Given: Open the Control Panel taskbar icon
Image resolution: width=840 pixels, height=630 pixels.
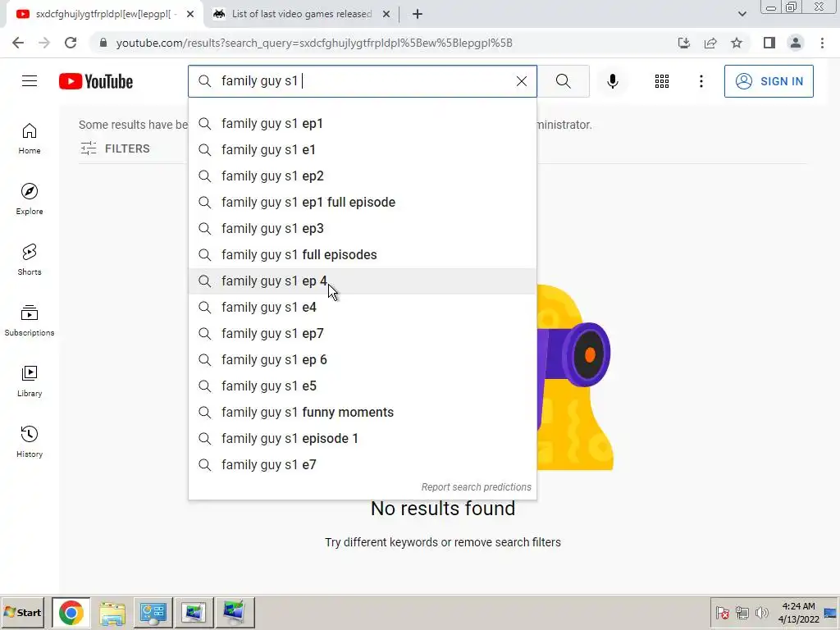Looking at the screenshot, I should click(153, 612).
